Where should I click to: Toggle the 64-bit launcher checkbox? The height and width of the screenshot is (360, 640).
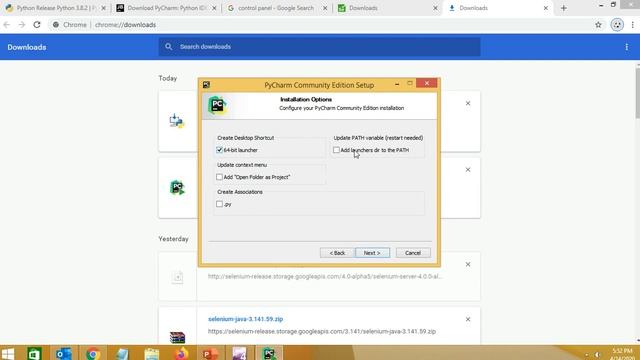[220, 150]
